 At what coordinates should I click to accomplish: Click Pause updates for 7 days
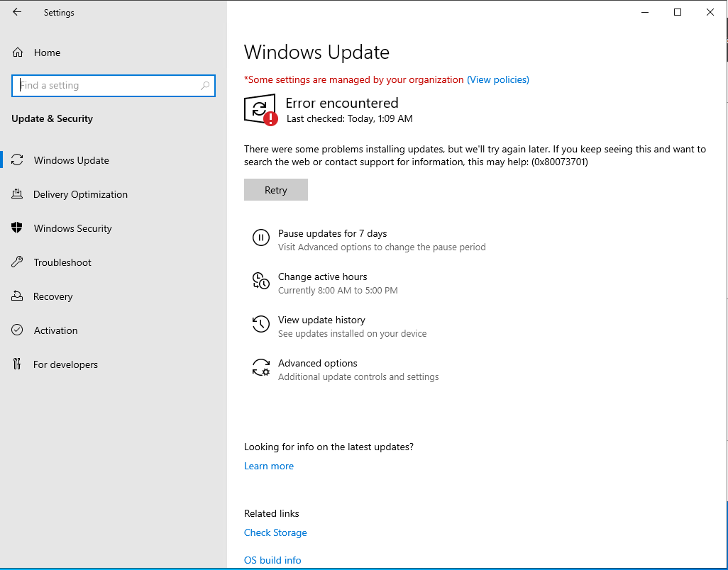pyautogui.click(x=333, y=233)
